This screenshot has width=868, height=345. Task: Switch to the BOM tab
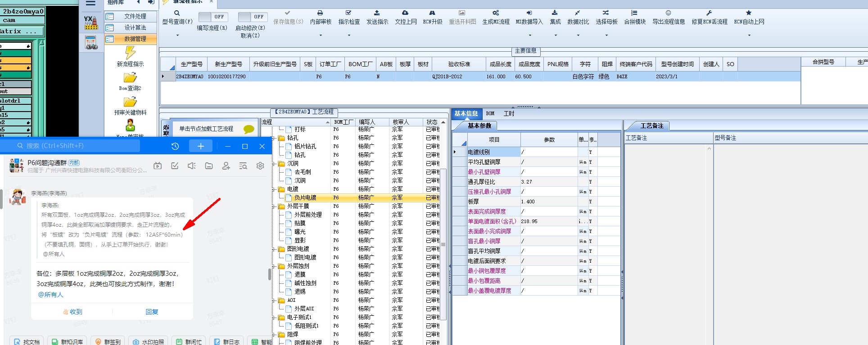(490, 113)
